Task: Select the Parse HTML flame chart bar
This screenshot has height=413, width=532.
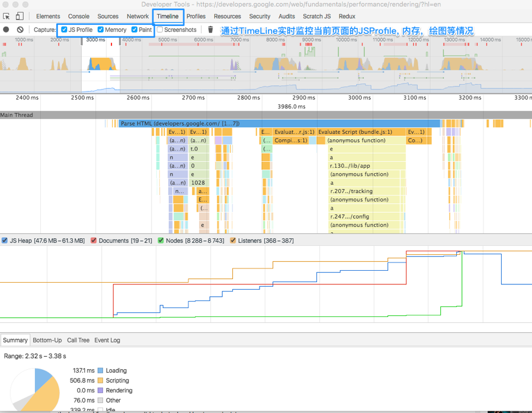Action: tap(278, 123)
